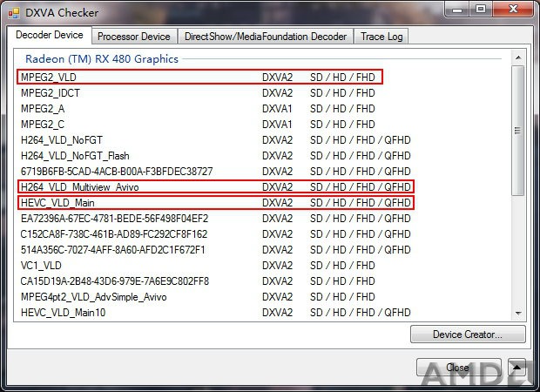Click the scrollbar down arrow

pos(518,313)
